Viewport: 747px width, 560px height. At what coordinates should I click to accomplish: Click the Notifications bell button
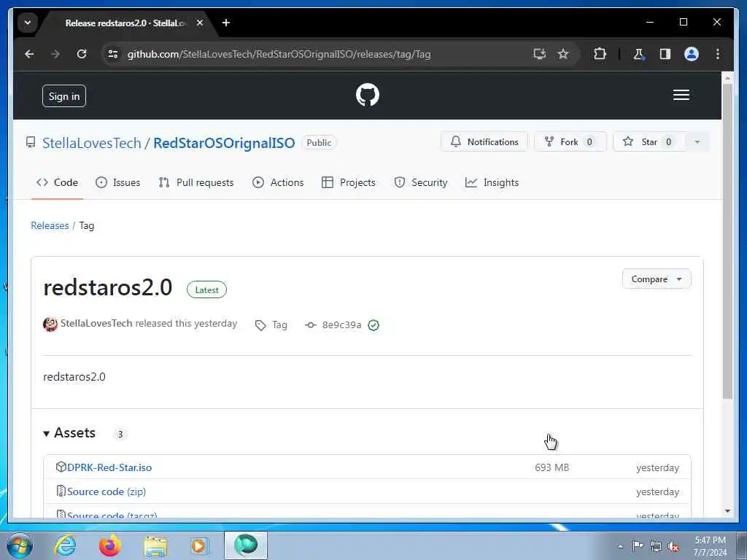click(484, 142)
